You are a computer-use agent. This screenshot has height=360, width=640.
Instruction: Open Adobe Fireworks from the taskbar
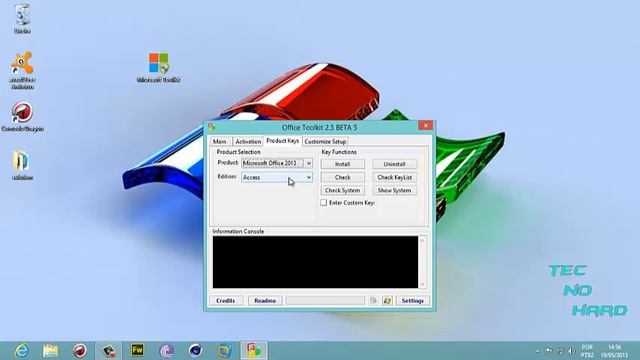[138, 351]
